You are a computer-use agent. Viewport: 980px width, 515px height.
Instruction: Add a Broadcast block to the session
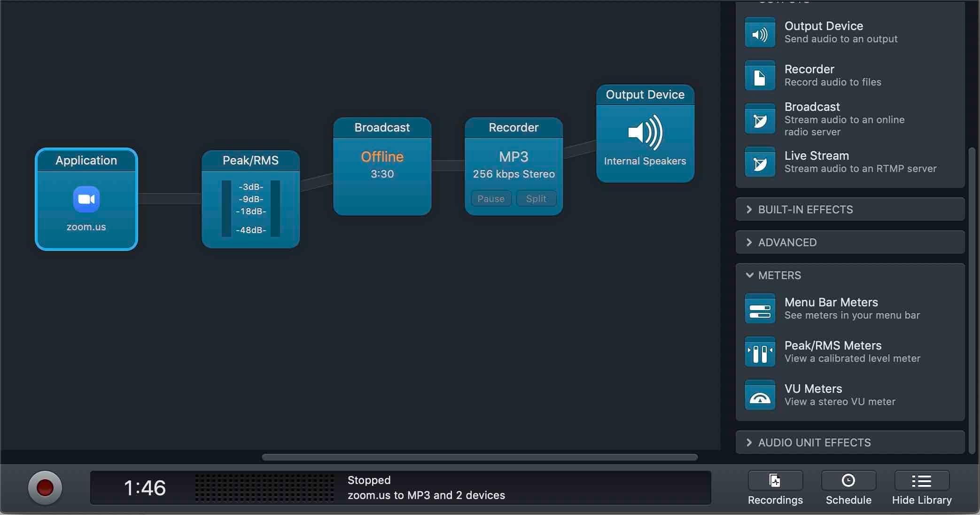(x=850, y=119)
